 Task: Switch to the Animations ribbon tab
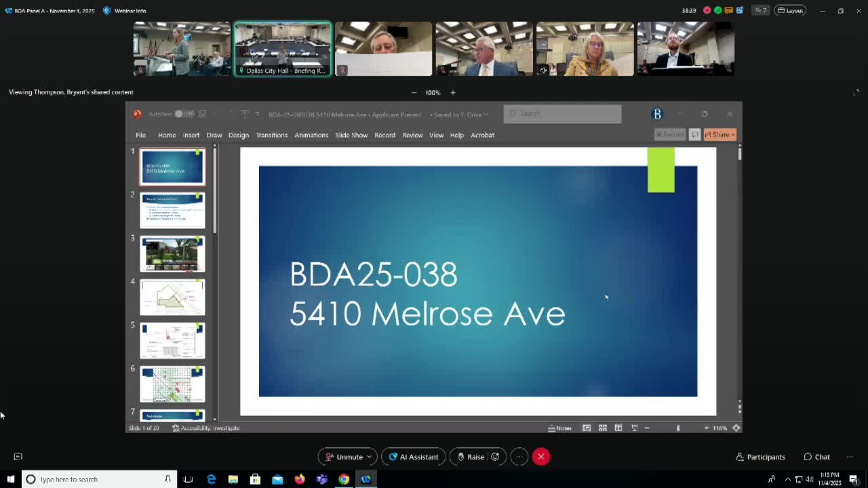click(x=311, y=135)
